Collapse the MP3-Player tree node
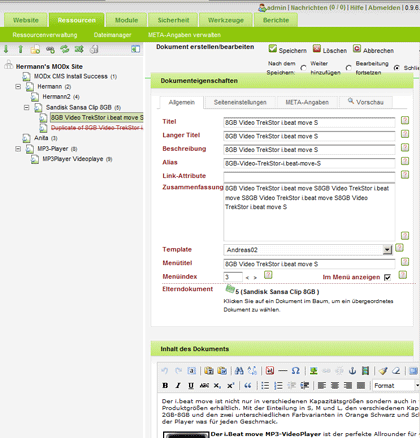Image resolution: width=420 pixels, height=438 pixels. 18,149
